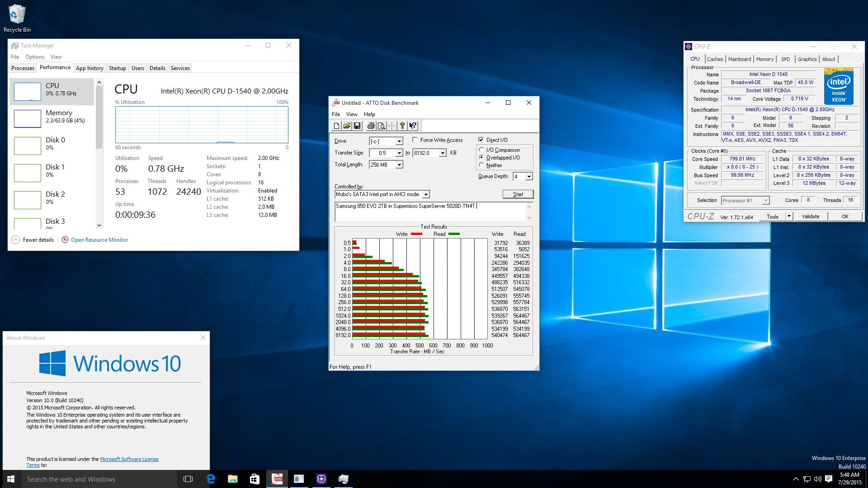Click the yellow question mark About icon in ATTO
This screenshot has width=868, height=488.
point(402,126)
